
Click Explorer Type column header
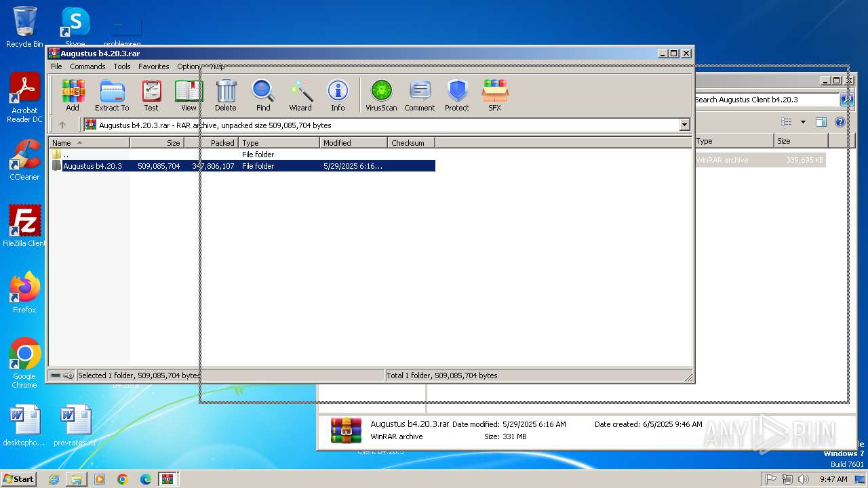pyautogui.click(x=734, y=141)
